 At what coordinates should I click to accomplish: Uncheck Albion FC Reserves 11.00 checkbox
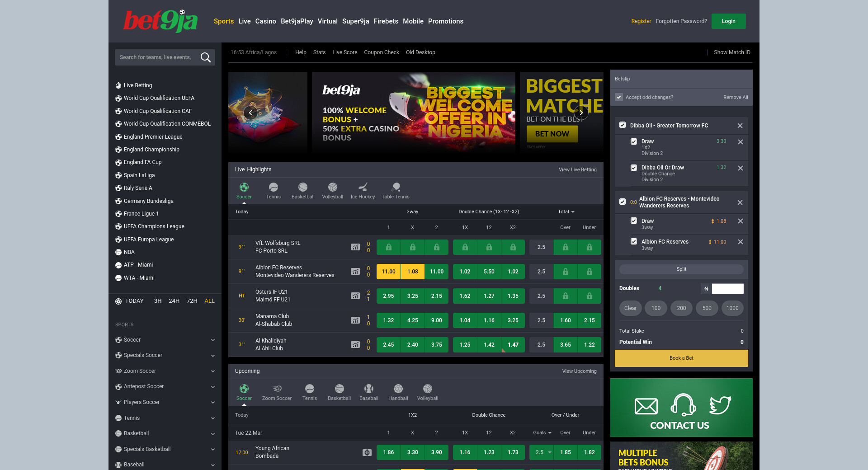(x=634, y=241)
